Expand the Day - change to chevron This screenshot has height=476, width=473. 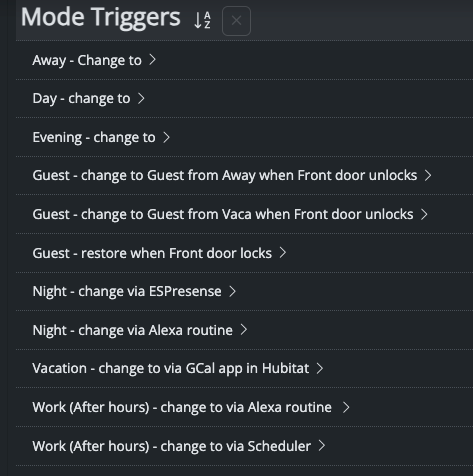141,98
